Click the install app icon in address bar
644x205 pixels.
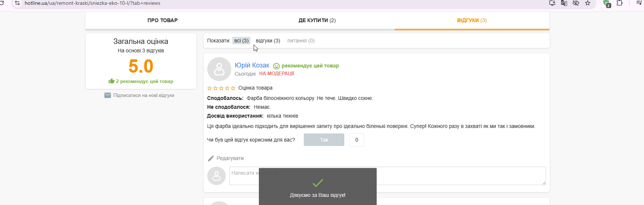click(x=552, y=3)
